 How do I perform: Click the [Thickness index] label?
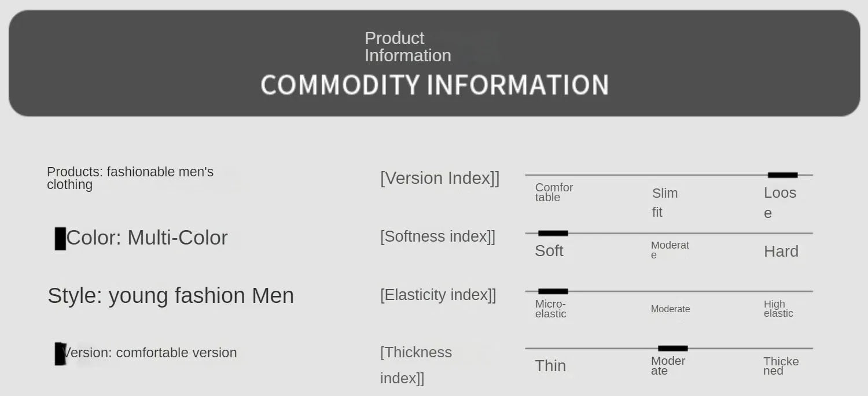(415, 365)
